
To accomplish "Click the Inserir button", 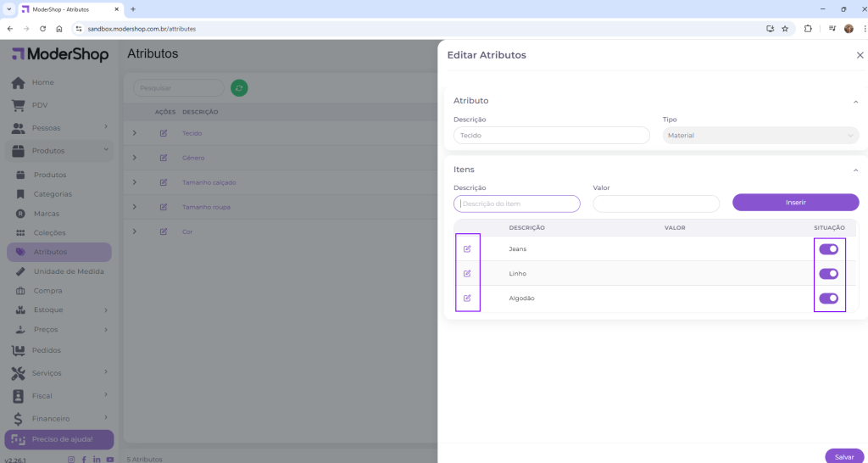I will pyautogui.click(x=795, y=203).
